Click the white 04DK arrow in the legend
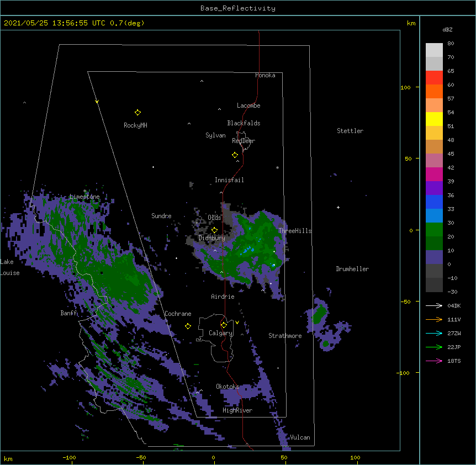This screenshot has height=465, width=476. point(434,305)
